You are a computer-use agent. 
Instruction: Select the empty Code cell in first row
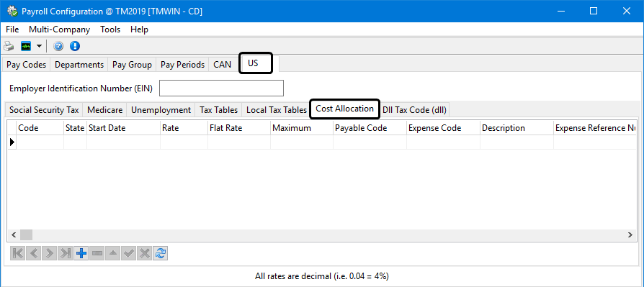click(40, 142)
